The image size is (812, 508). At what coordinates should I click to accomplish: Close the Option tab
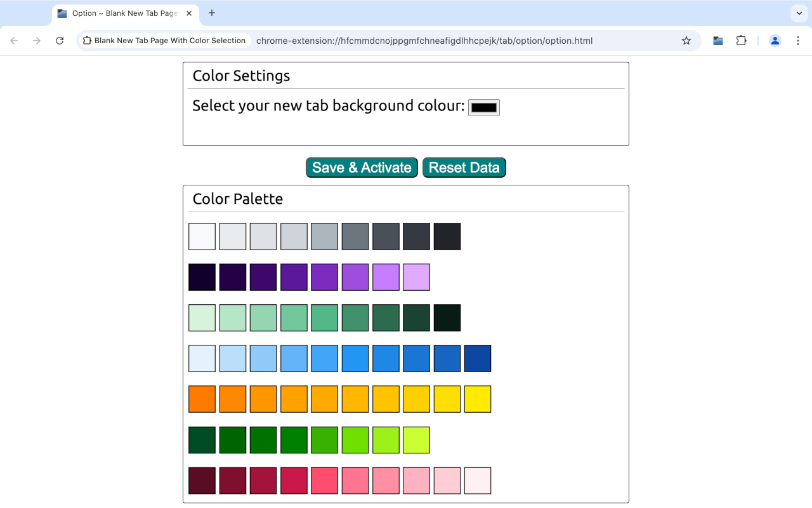point(189,13)
